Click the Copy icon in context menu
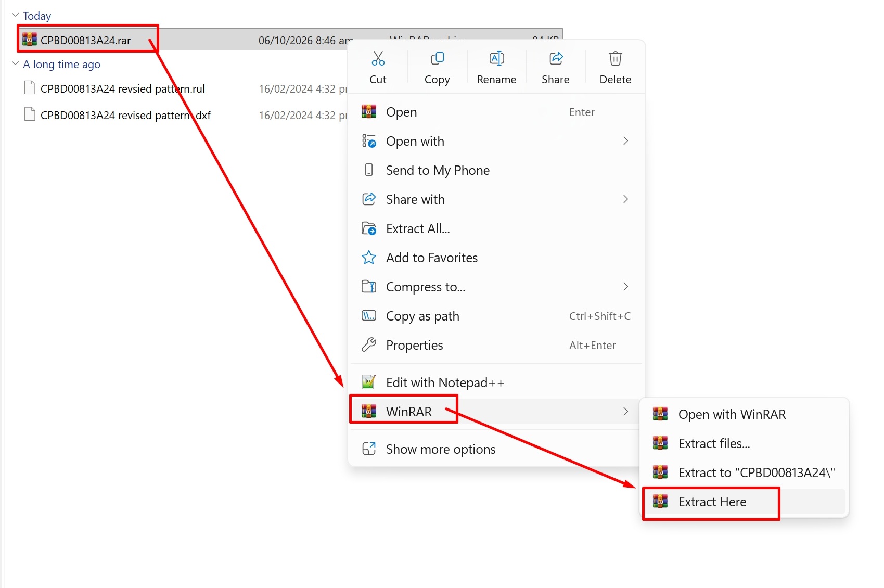884x588 pixels. (x=437, y=58)
